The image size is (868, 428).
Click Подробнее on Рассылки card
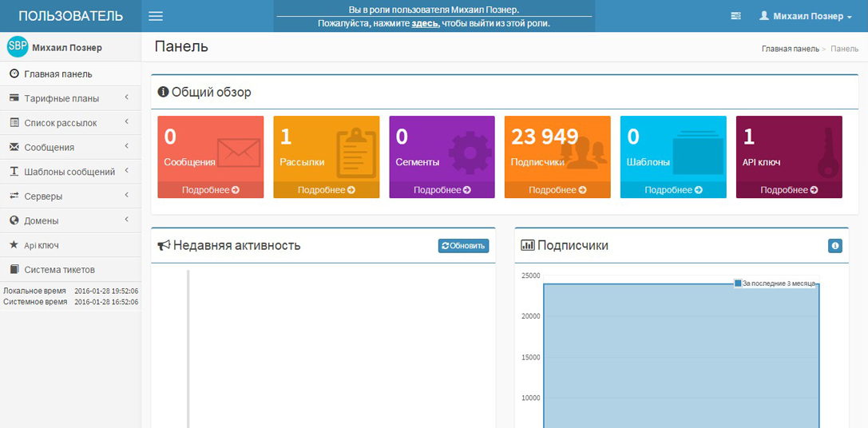(326, 190)
